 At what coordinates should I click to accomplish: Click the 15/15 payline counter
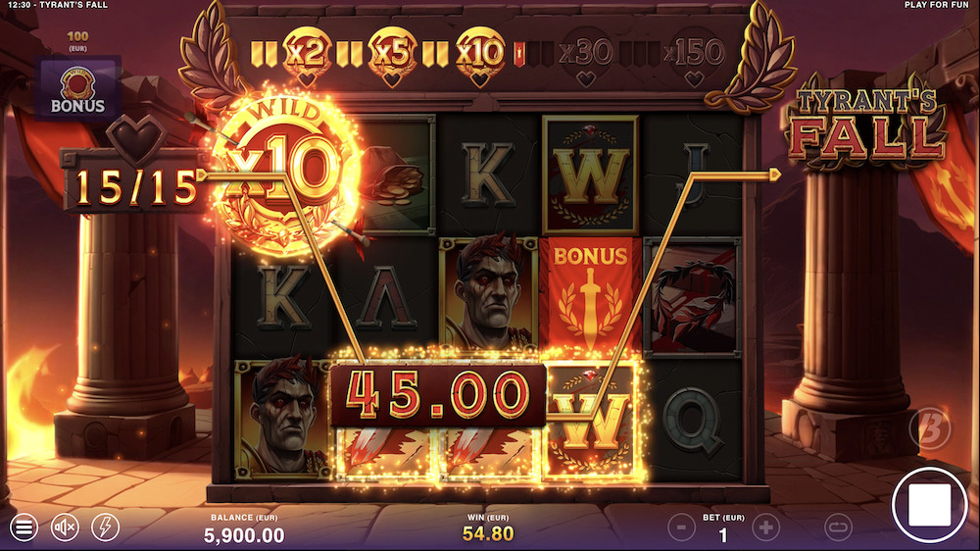[x=133, y=185]
